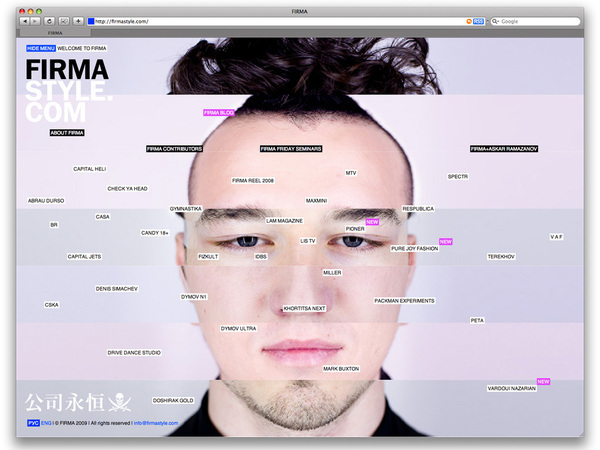Open the PACKMAN EXPERIMENTS project label
The image size is (600, 450).
404,301
